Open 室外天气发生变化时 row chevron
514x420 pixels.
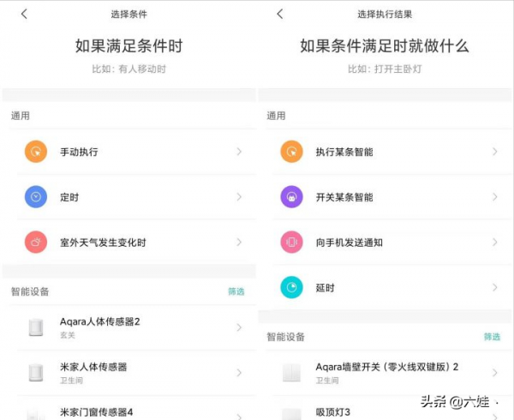pos(239,242)
